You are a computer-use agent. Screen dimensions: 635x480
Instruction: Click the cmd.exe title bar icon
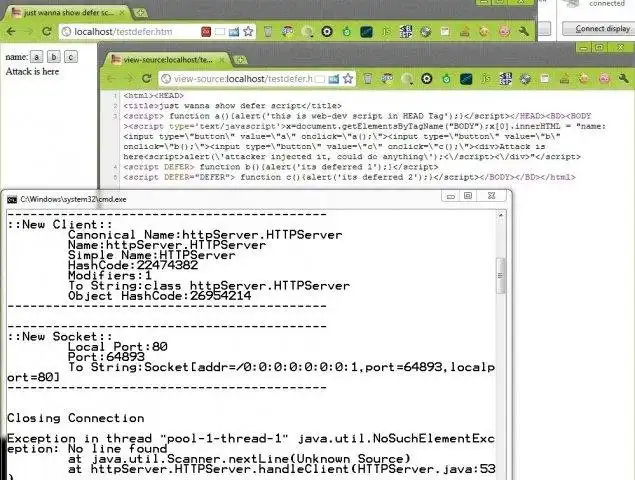pos(12,199)
